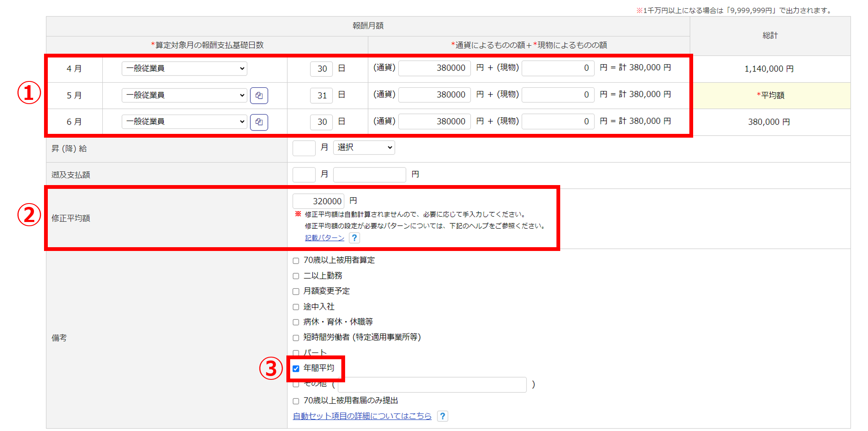The width and height of the screenshot is (868, 431).
Task: Tick the 途中入社 checkbox
Action: (296, 307)
